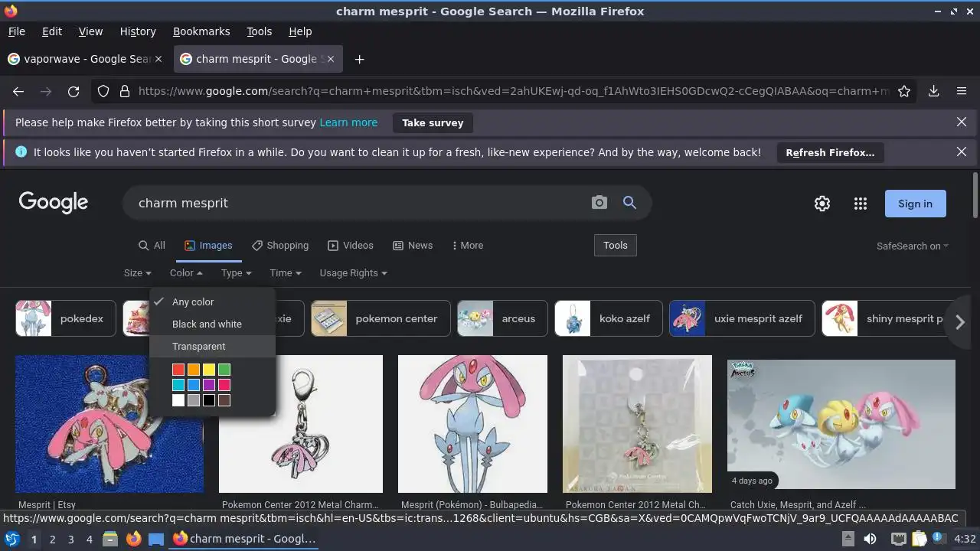This screenshot has height=551, width=980.
Task: Click the Refresh Firefox button
Action: coord(830,152)
